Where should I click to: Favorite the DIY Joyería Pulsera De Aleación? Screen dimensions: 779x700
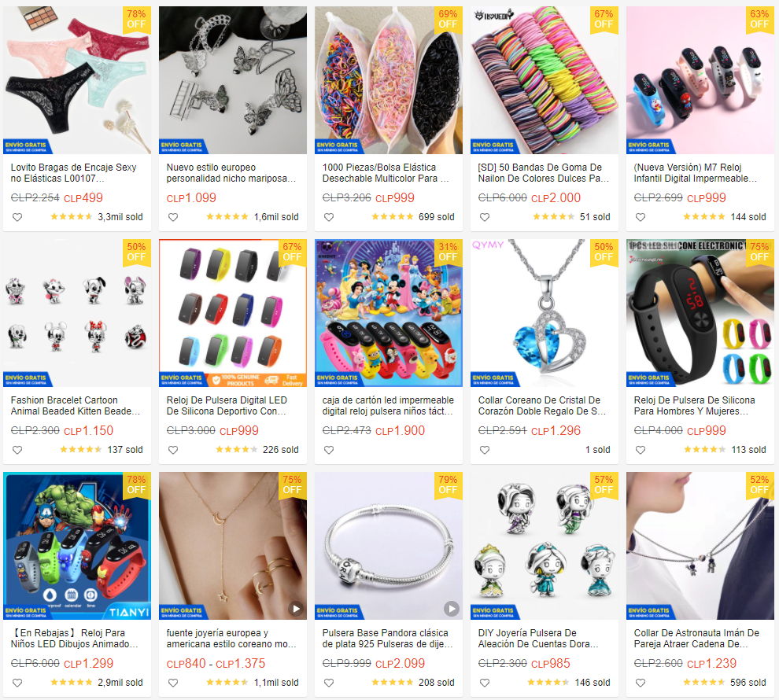pos(485,683)
